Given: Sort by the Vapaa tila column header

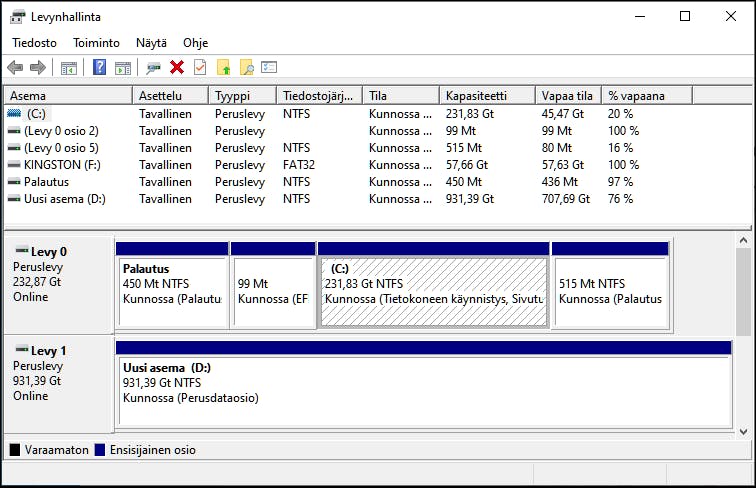Looking at the screenshot, I should tap(568, 95).
